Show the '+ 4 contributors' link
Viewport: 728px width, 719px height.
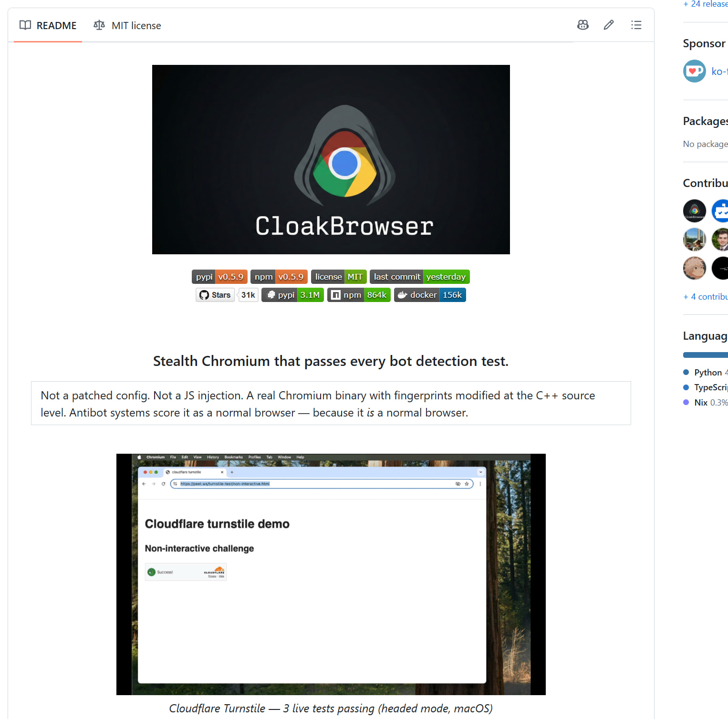[x=706, y=297]
